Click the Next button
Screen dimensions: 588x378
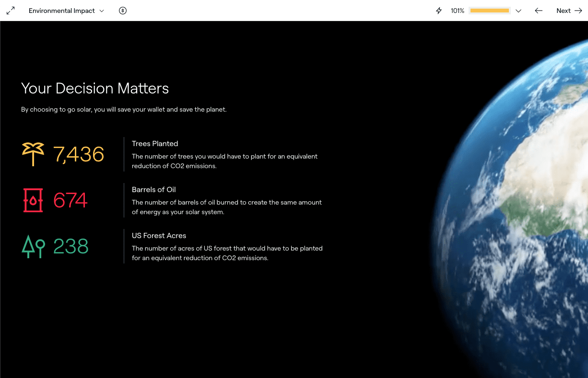click(x=569, y=11)
